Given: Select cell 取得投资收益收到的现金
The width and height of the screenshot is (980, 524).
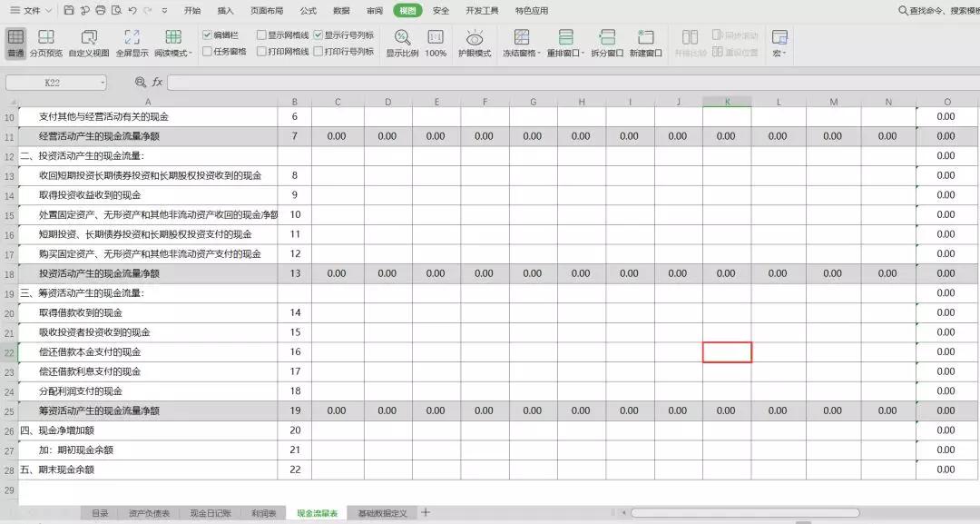Looking at the screenshot, I should click(x=148, y=195).
